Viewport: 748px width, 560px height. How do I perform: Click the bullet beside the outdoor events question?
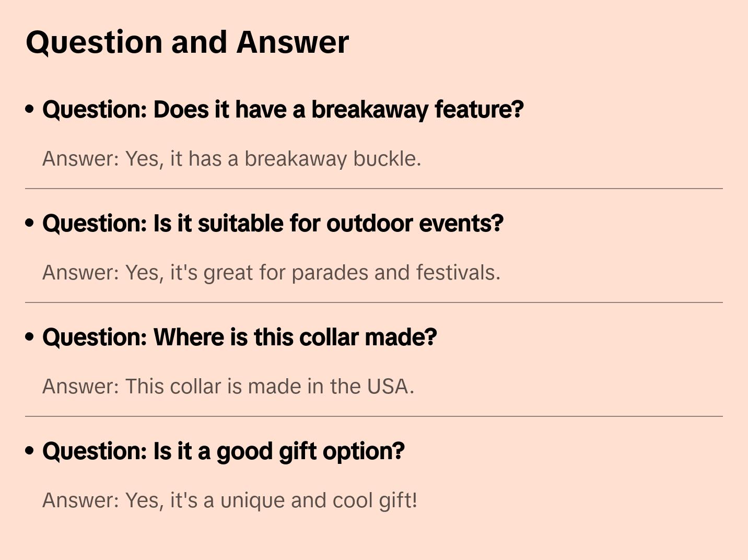[30, 223]
